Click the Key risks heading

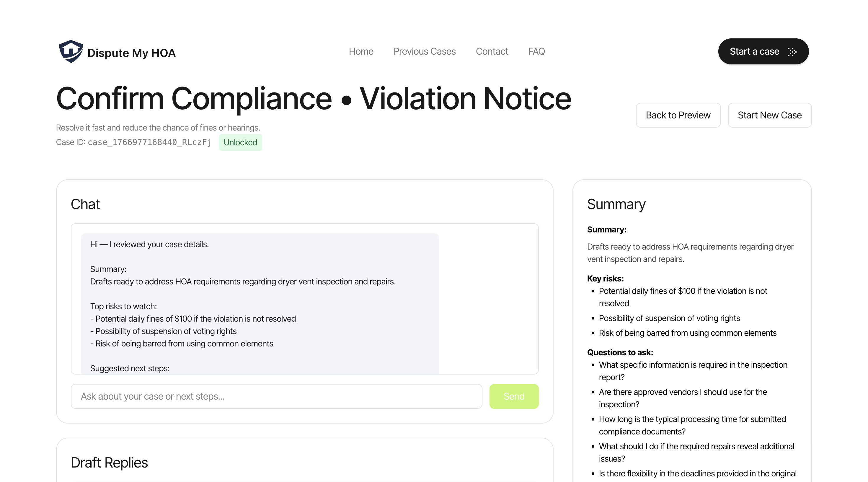pos(605,279)
